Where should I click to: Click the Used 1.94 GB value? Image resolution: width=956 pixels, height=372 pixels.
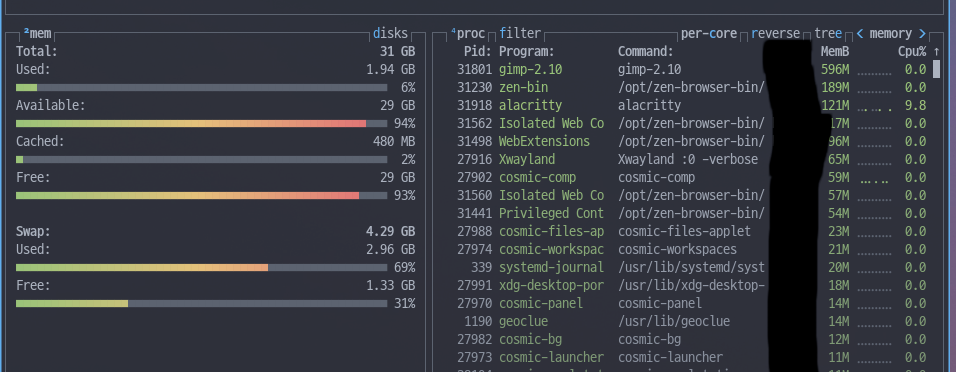(391, 70)
